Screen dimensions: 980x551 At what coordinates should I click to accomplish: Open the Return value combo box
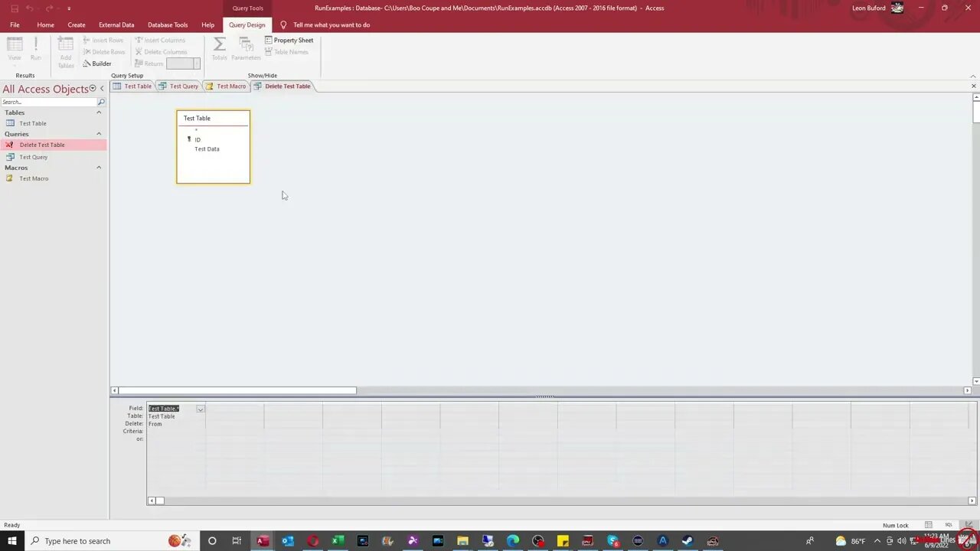pyautogui.click(x=183, y=64)
